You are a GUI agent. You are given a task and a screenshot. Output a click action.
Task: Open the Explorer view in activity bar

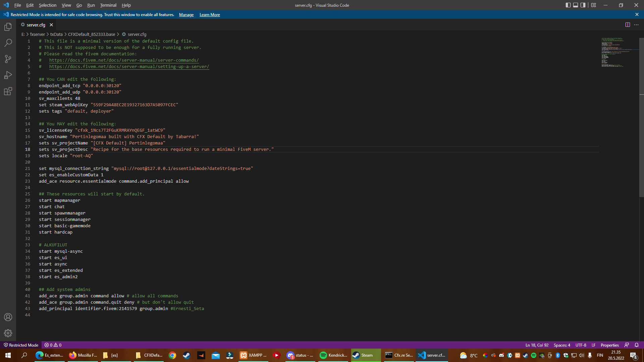tap(8, 27)
